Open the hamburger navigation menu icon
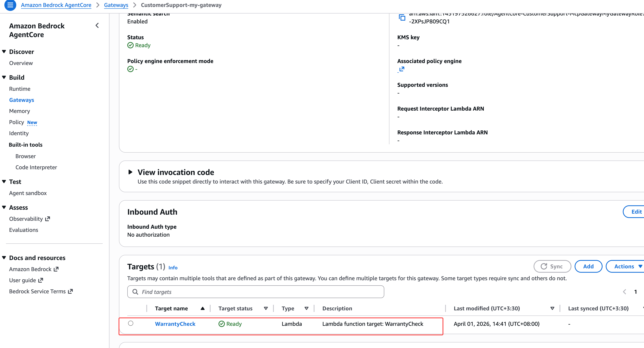644x348 pixels. 10,5
